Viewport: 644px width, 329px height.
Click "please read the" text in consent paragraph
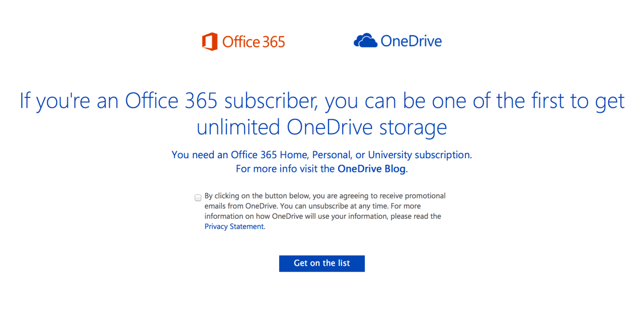(417, 216)
